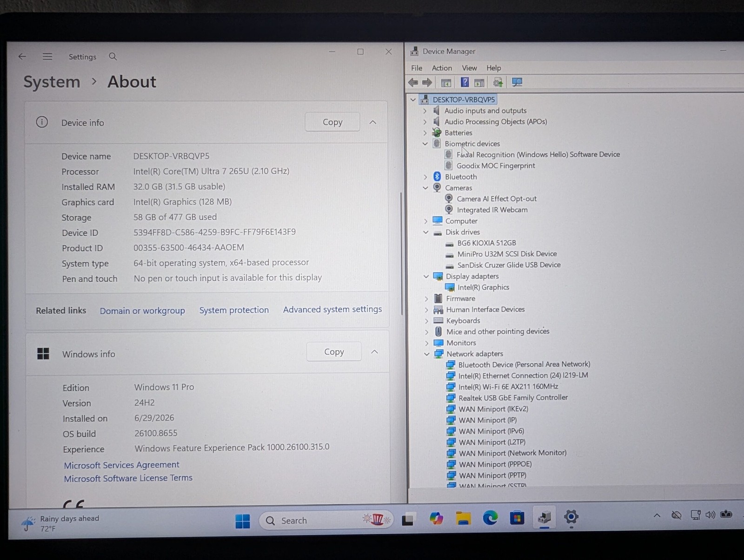Open Advanced system settings link
This screenshot has height=560, width=744.
pos(332,310)
